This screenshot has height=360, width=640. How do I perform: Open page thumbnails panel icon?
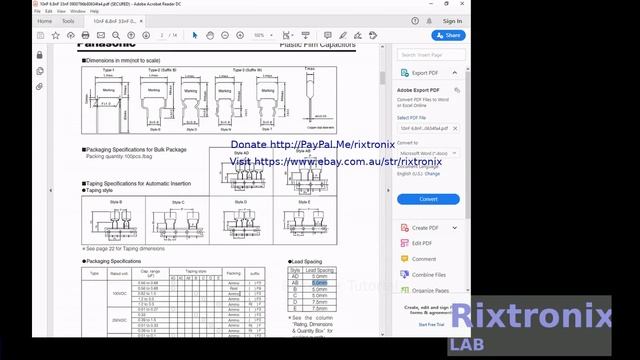pos(40,71)
